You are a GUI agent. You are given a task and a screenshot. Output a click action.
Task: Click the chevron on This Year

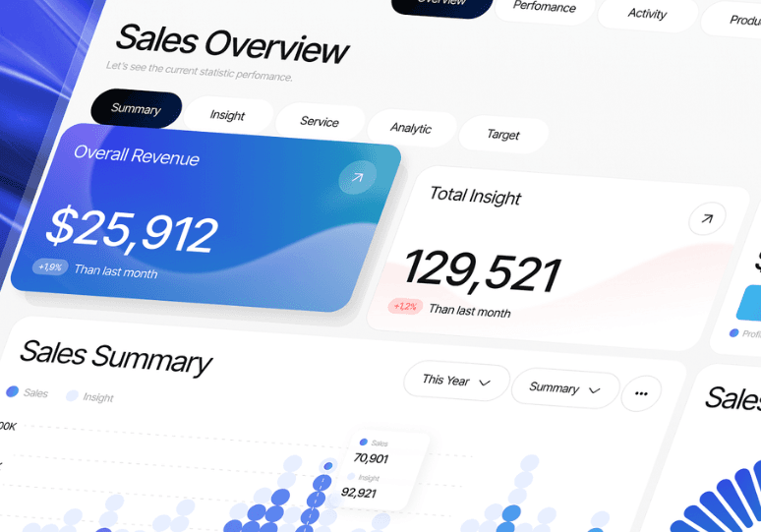pos(485,383)
